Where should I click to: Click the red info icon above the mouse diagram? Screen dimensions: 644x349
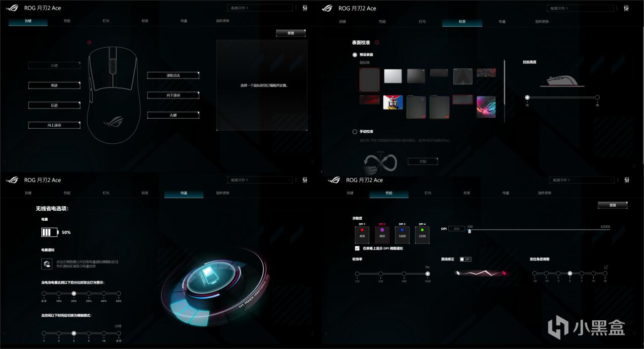coord(89,43)
